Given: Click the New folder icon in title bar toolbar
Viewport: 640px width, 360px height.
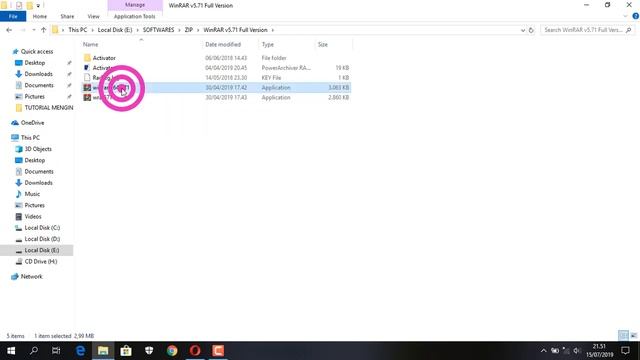Looking at the screenshot, I should tap(29, 5).
